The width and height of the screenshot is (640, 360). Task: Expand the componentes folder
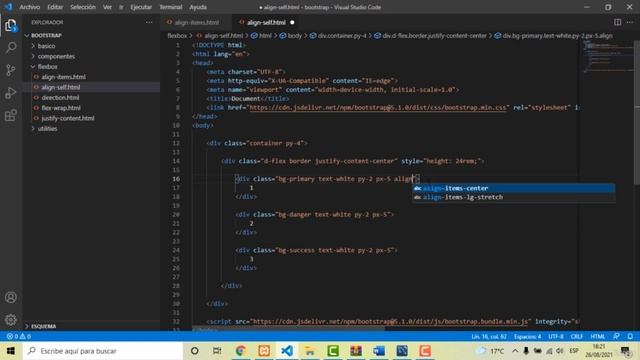pos(56,56)
